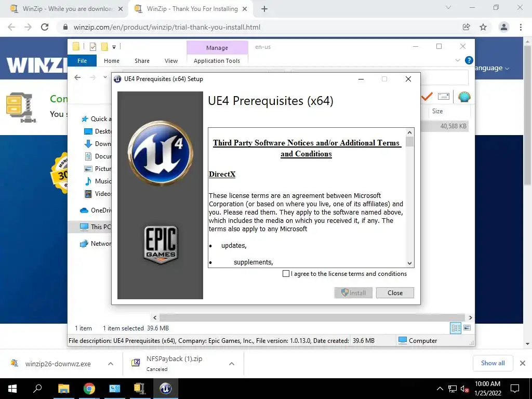Image resolution: width=532 pixels, height=399 pixels.
Task: Click the Chrome share page icon
Action: coord(467,27)
